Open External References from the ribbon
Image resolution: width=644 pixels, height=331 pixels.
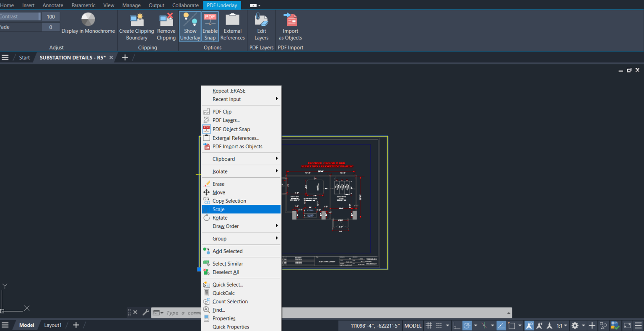click(x=232, y=26)
